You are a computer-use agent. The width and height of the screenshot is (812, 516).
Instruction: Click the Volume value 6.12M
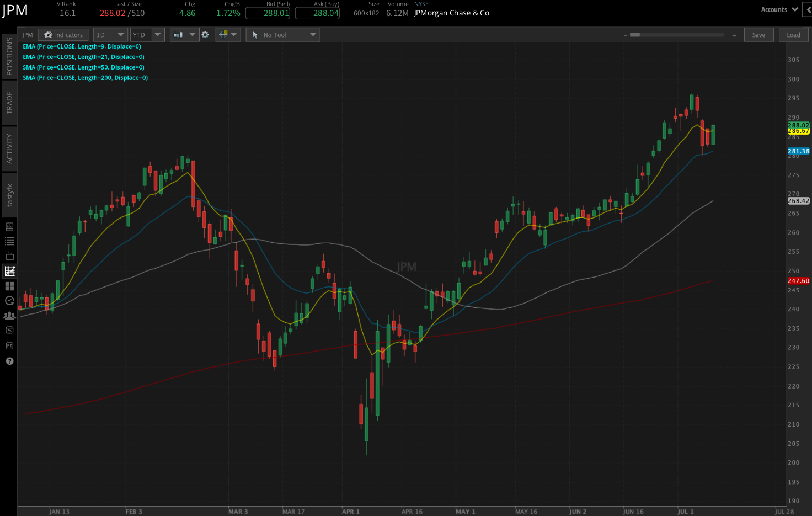click(x=397, y=13)
